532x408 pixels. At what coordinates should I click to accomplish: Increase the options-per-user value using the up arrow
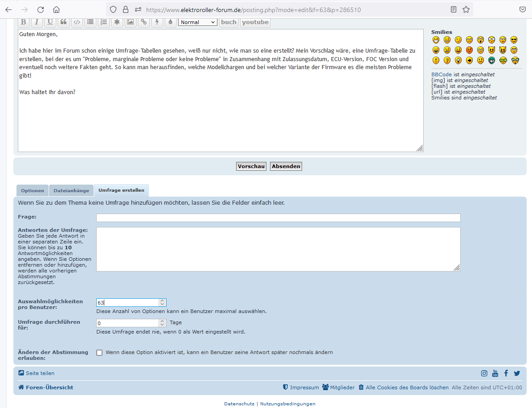click(x=162, y=301)
